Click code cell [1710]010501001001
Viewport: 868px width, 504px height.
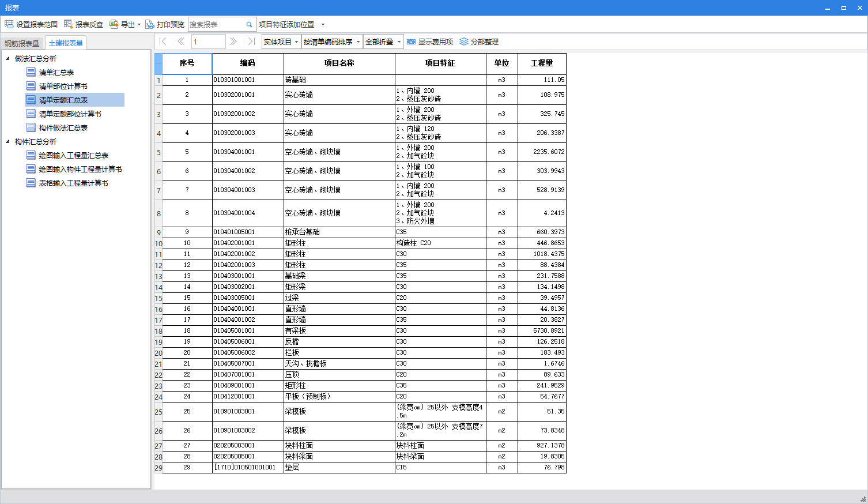pyautogui.click(x=248, y=468)
